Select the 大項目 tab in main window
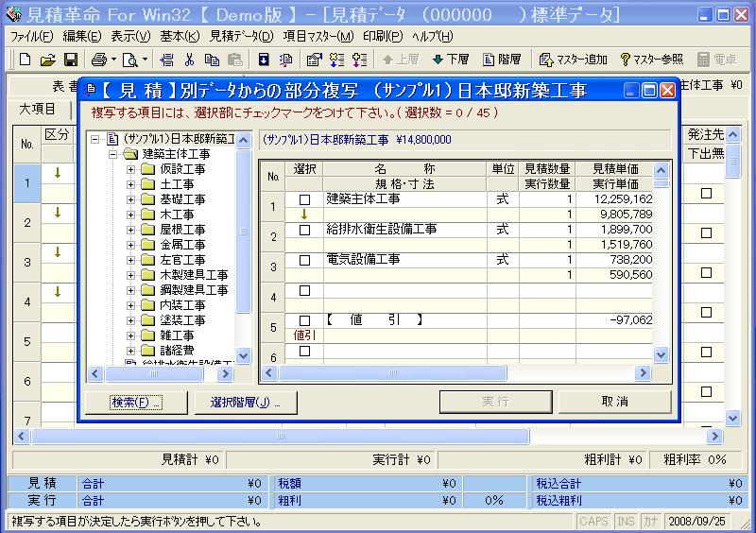Image resolution: width=756 pixels, height=533 pixels. tap(38, 109)
